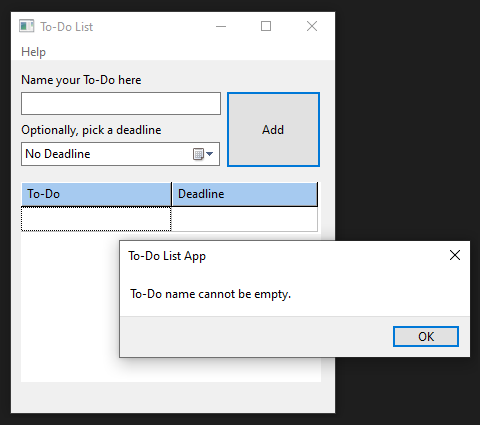The width and height of the screenshot is (480, 425).
Task: Select the empty To-Do cell in first row
Action: (96, 219)
